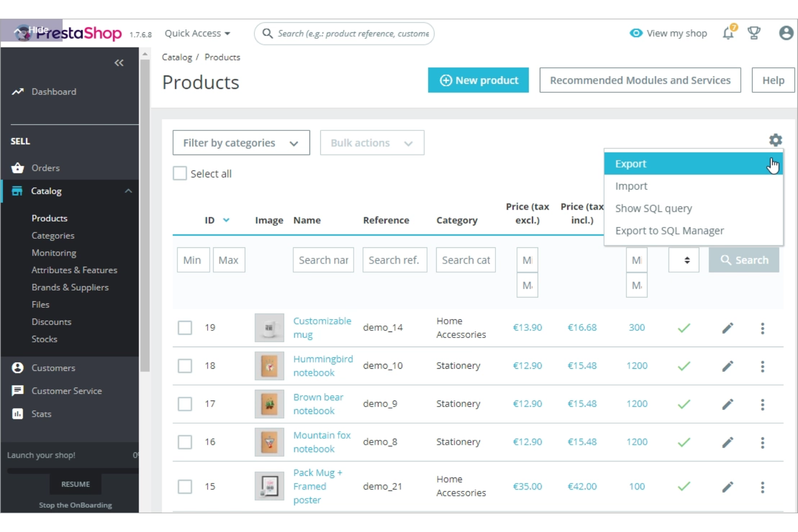This screenshot has height=532, width=798.
Task: Choose Show SQL query menu entry
Action: [653, 208]
